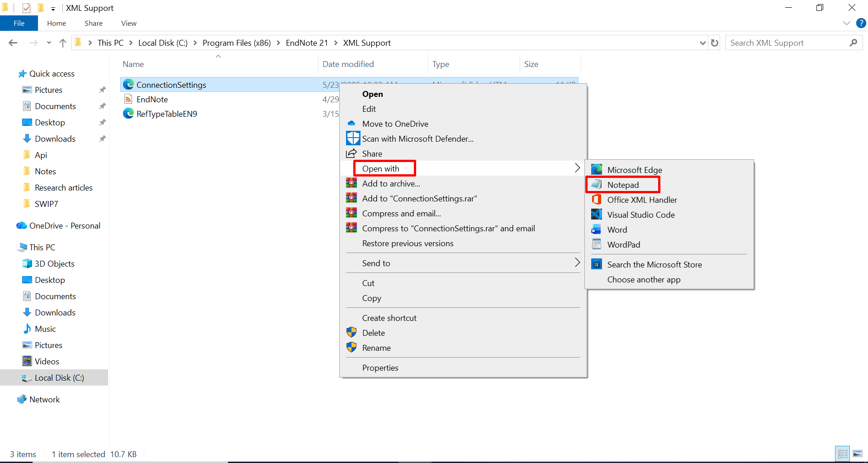The width and height of the screenshot is (868, 463).
Task: Click the ConnectionSettings Edge file icon
Action: tap(128, 84)
